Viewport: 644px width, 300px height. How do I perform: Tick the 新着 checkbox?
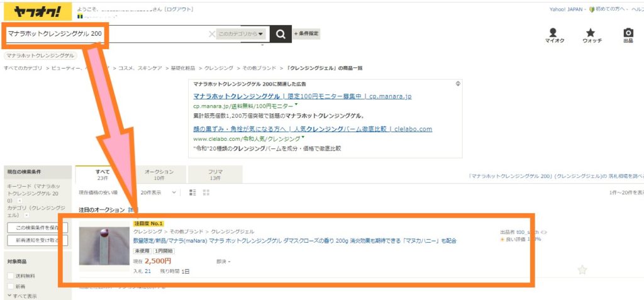[11, 286]
